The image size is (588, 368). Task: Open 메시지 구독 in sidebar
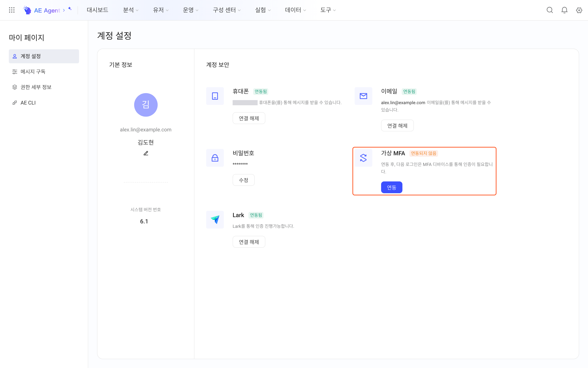(x=44, y=72)
